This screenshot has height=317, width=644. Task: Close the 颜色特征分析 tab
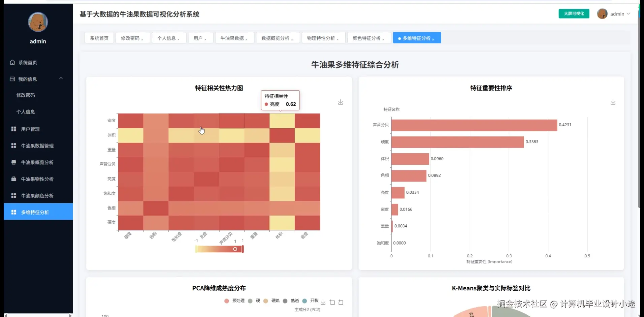click(383, 39)
